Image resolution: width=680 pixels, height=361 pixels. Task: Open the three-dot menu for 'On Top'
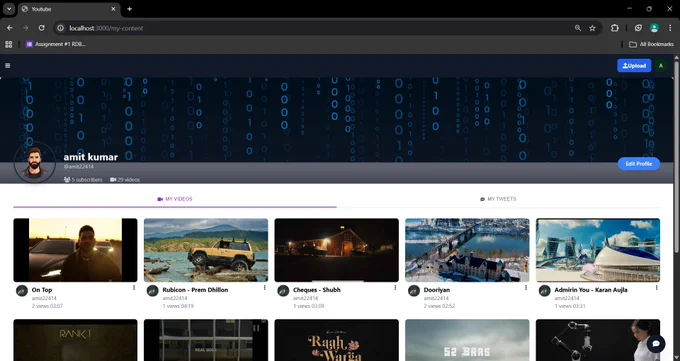pos(134,288)
